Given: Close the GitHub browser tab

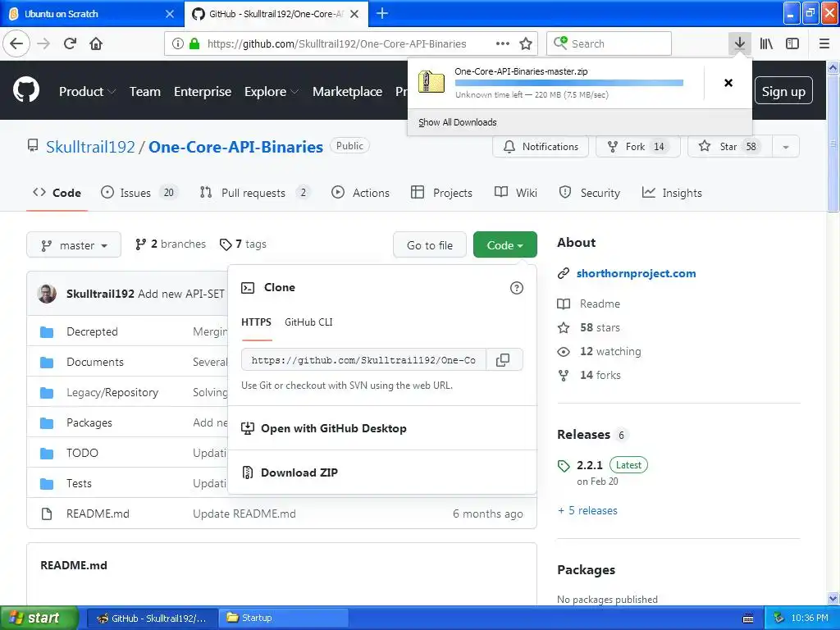Looking at the screenshot, I should [x=354, y=14].
